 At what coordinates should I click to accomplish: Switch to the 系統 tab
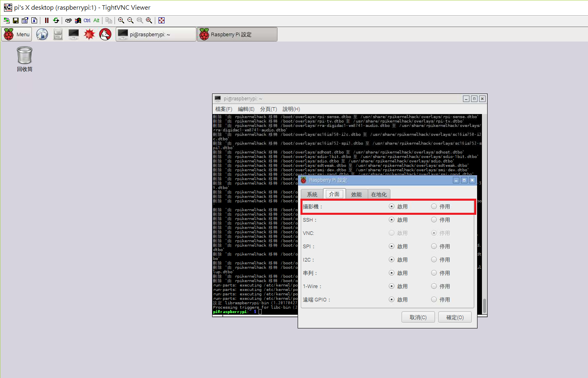[x=312, y=194]
